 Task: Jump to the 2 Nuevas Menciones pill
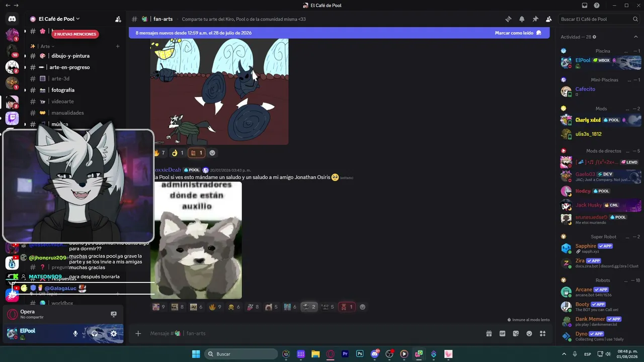point(74,34)
